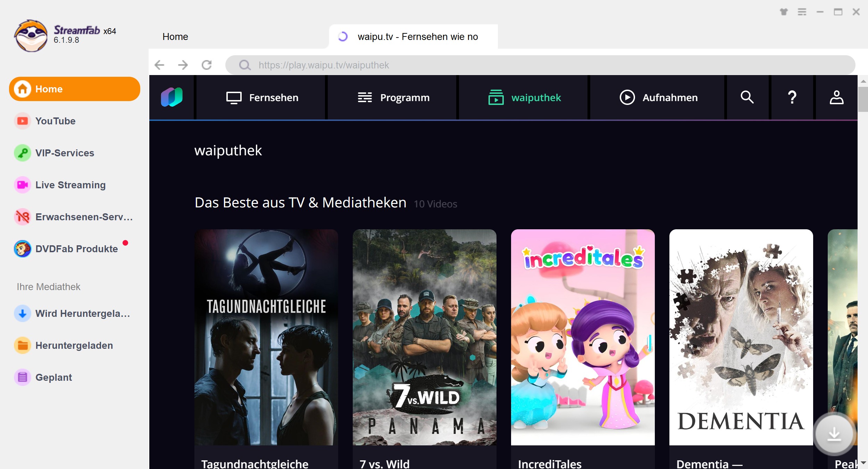
Task: Click the IncrediTales title text
Action: tap(550, 464)
